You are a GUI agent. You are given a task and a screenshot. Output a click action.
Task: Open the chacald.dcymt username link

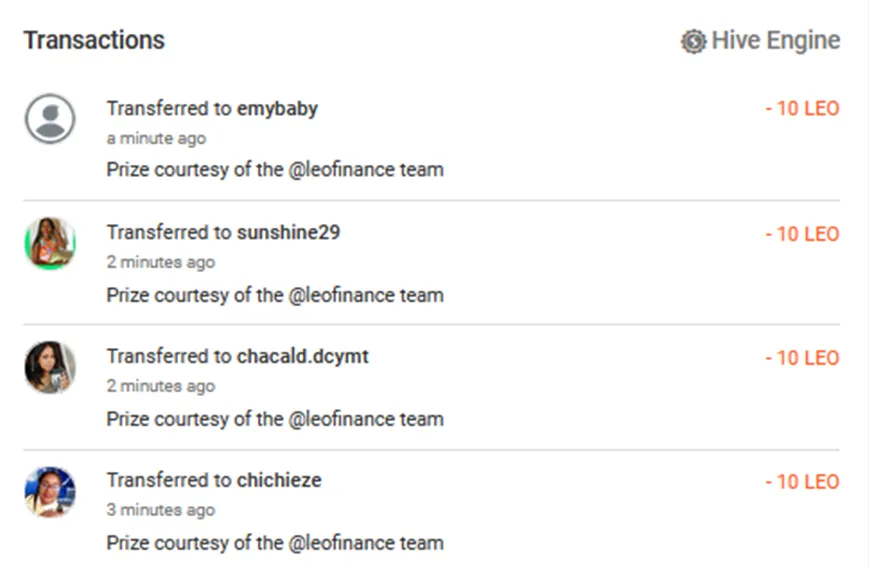click(x=303, y=356)
